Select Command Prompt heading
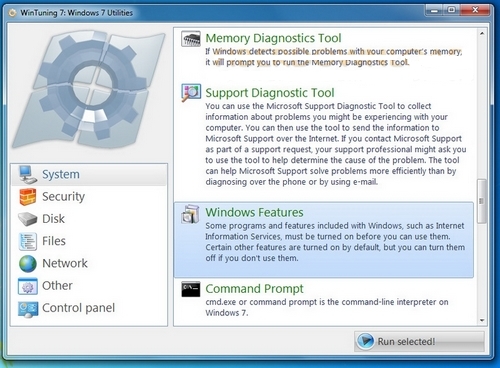Screen dimensions: 500x368 pos(254,289)
